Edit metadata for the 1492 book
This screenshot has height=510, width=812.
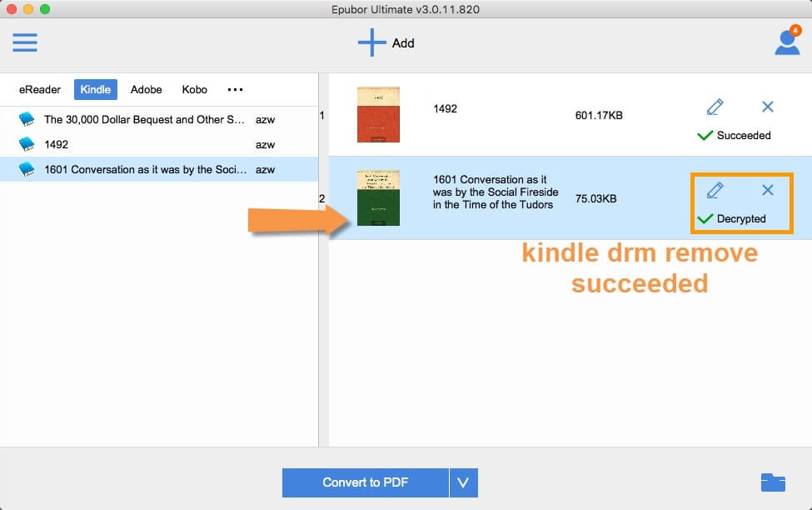click(x=715, y=107)
